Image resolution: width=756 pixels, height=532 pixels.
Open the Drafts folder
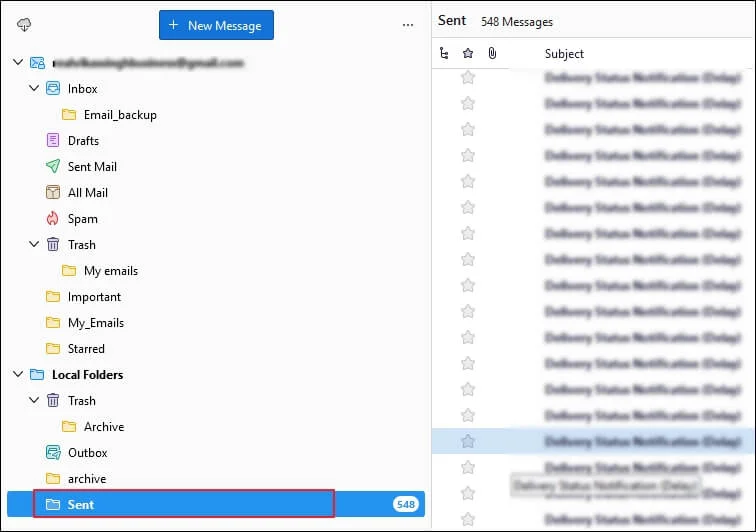point(83,141)
